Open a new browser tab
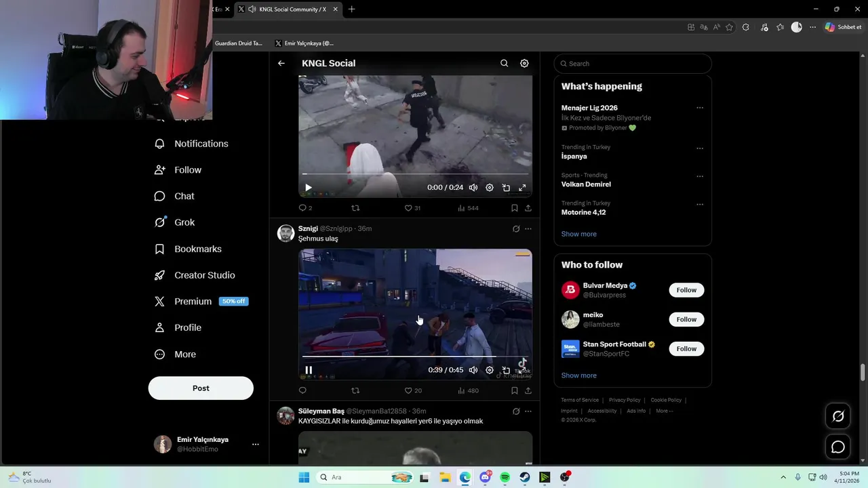 click(351, 9)
